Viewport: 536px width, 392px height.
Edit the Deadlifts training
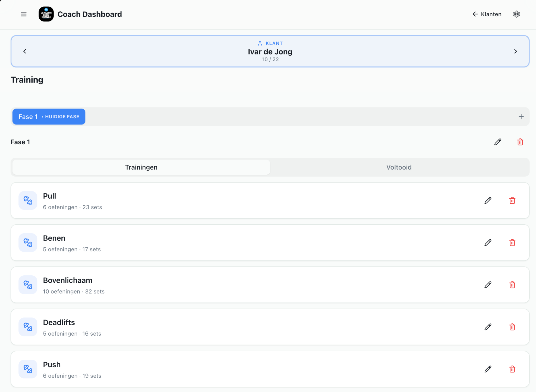click(488, 327)
